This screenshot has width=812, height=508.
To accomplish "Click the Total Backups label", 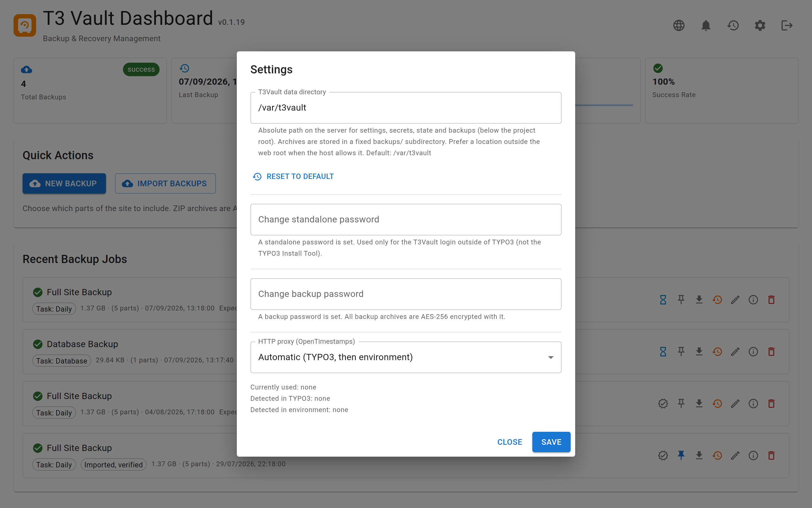I will tap(44, 97).
